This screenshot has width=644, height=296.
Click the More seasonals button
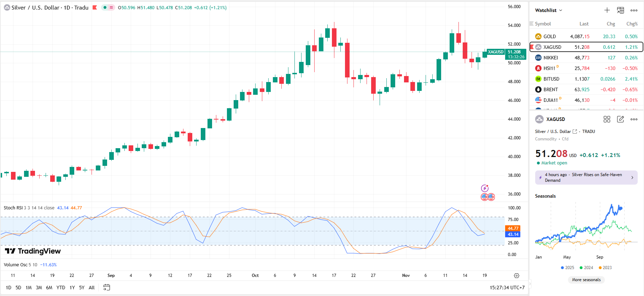pyautogui.click(x=586, y=280)
